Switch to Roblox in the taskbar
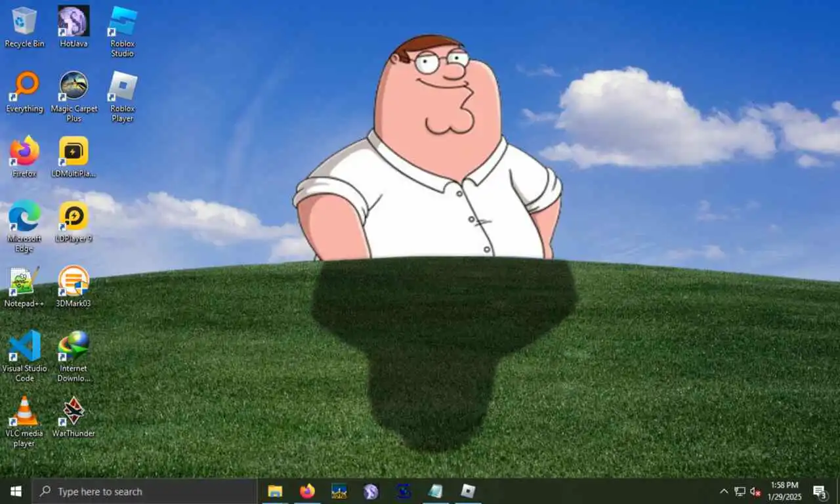The width and height of the screenshot is (840, 504). 467,491
